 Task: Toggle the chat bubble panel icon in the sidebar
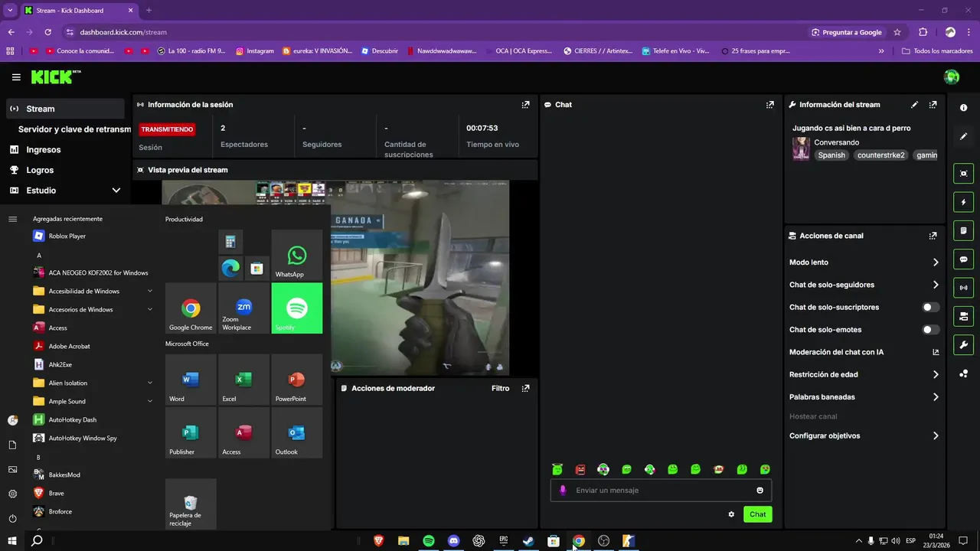pos(963,259)
